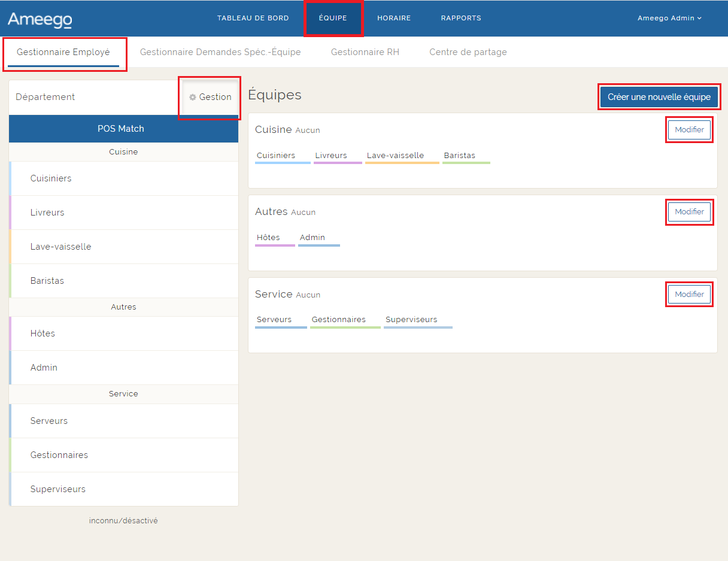Click the inconnu/désactivé link

point(123,521)
